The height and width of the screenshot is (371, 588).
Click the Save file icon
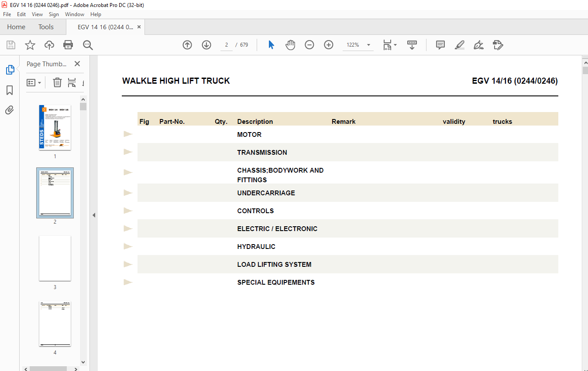coord(11,45)
